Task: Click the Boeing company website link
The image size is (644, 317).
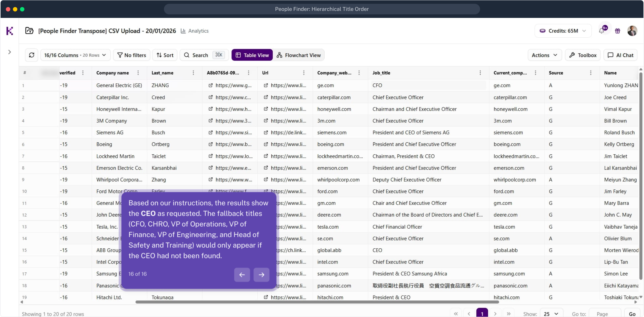Action: point(230,144)
